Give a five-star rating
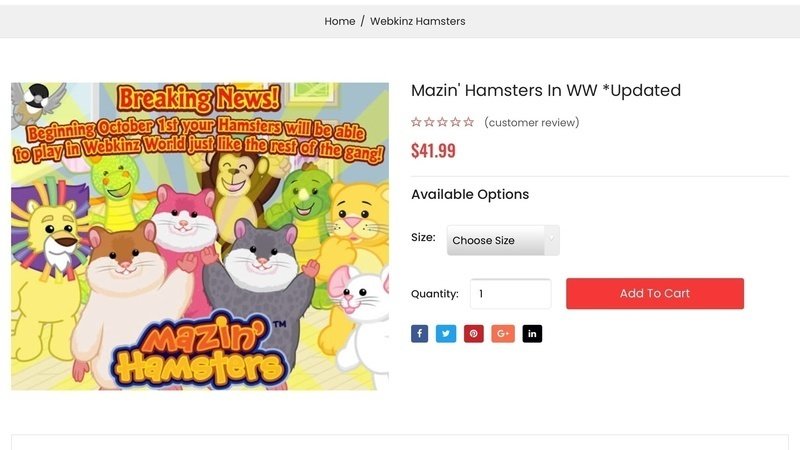Screen dimensions: 800x450 469,123
